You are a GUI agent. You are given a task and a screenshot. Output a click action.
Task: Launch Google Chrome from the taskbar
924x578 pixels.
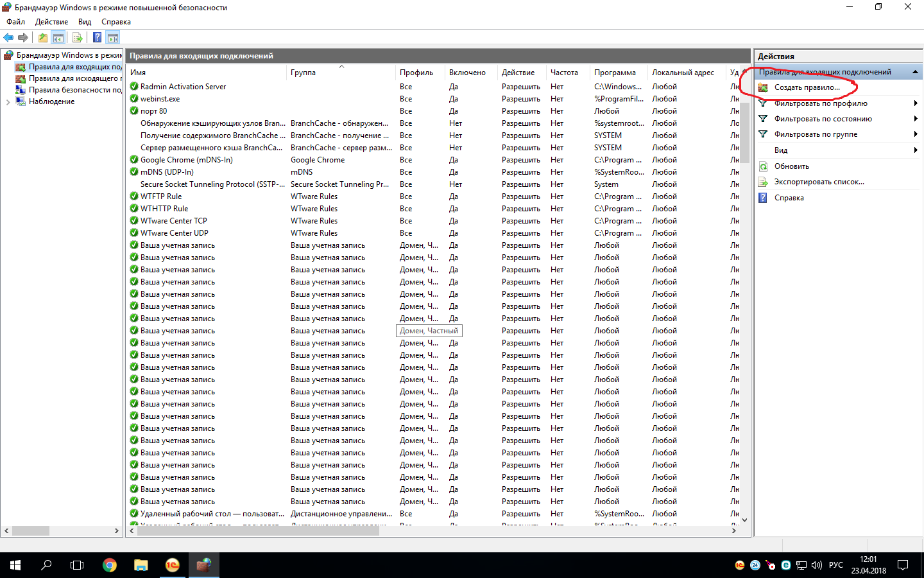[x=110, y=565]
